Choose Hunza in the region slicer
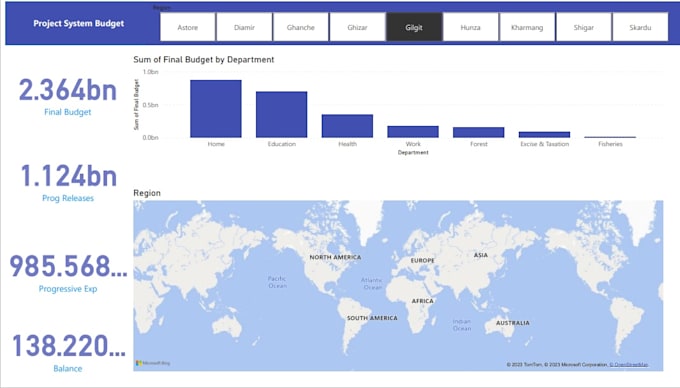Screen dimensions: 680x388 [x=471, y=27]
